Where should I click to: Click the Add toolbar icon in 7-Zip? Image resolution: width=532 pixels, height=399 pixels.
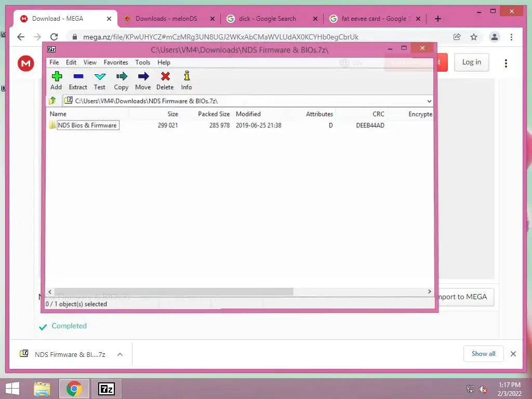tap(56, 81)
